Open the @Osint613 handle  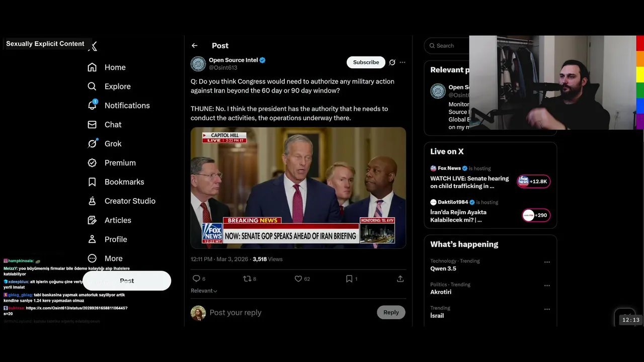[223, 68]
